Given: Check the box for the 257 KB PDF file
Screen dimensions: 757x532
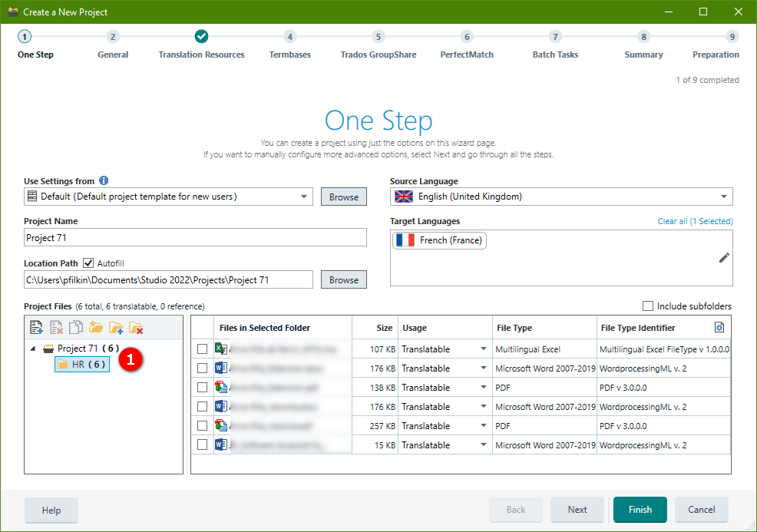Looking at the screenshot, I should [202, 426].
